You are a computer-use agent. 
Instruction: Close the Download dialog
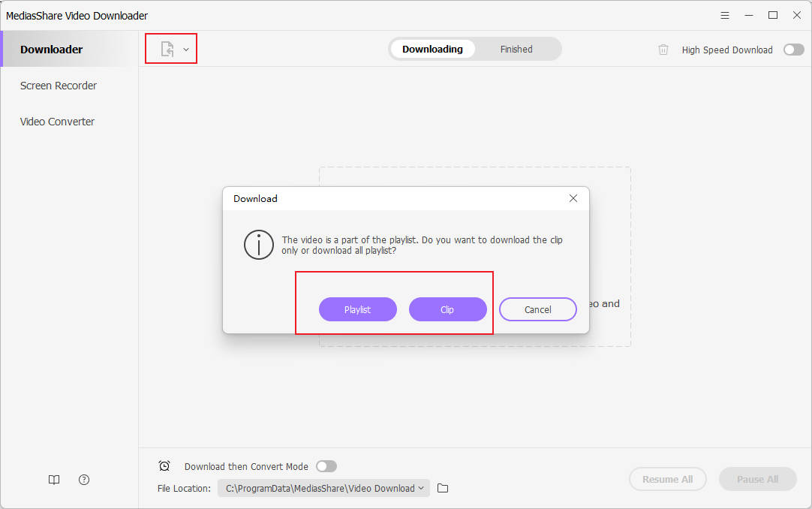tap(573, 198)
